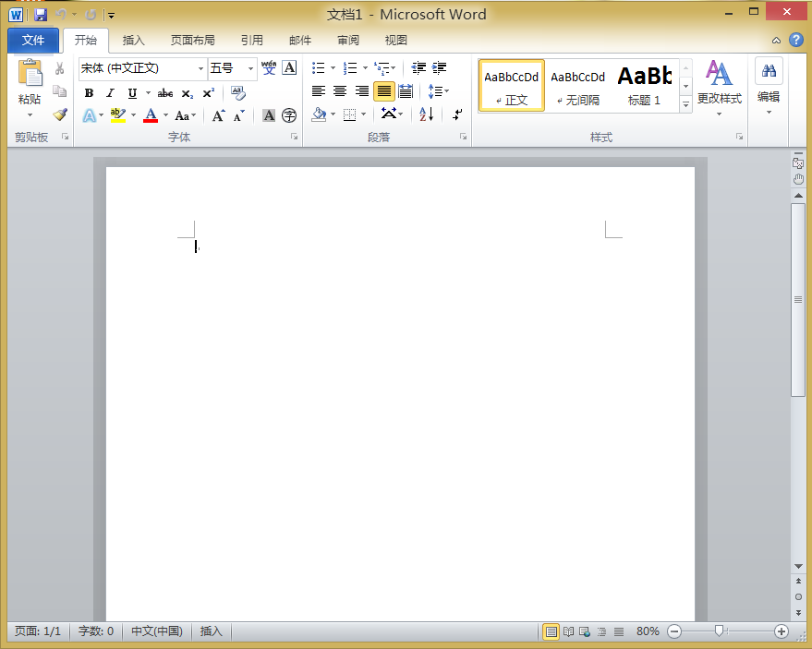Screen dimensions: 812x649
Task: Expand the bullets list dropdown arrow
Action: tap(333, 67)
